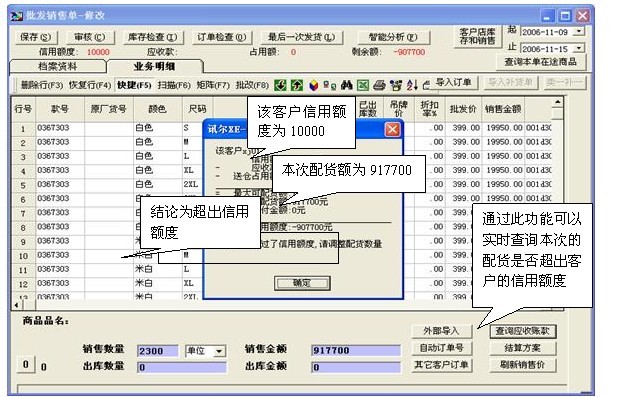623x397 pixels.
Task: Click the printer icon
Action: 379,85
